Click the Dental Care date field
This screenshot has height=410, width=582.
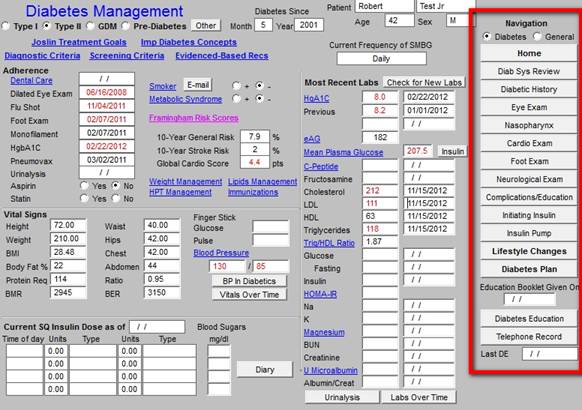107,79
